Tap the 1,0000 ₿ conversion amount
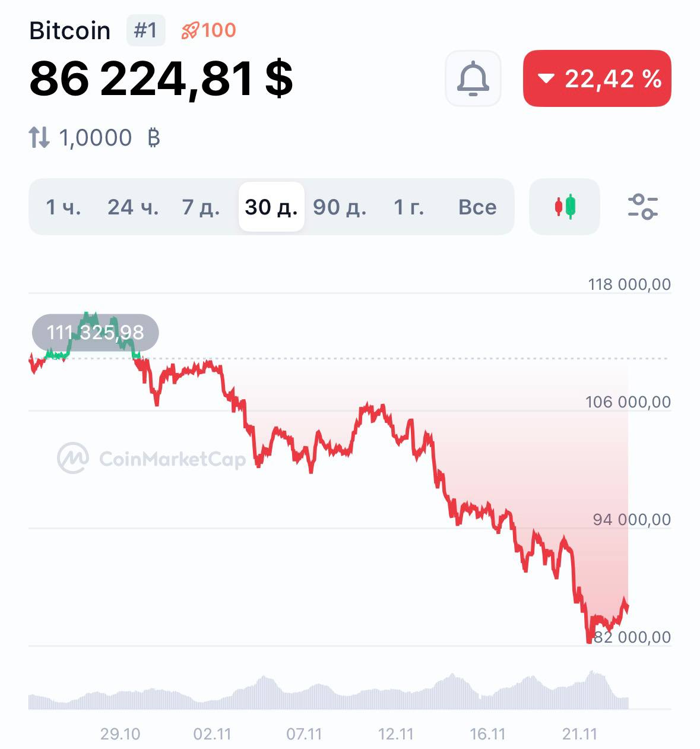The width and height of the screenshot is (700, 749). (x=110, y=138)
